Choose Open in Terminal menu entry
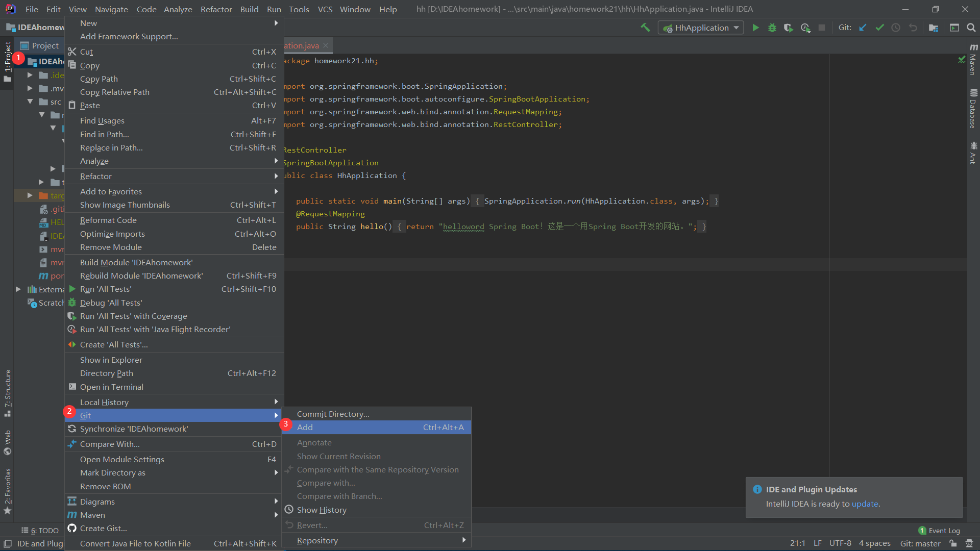Screen dimensions: 980x551 (174, 387)
